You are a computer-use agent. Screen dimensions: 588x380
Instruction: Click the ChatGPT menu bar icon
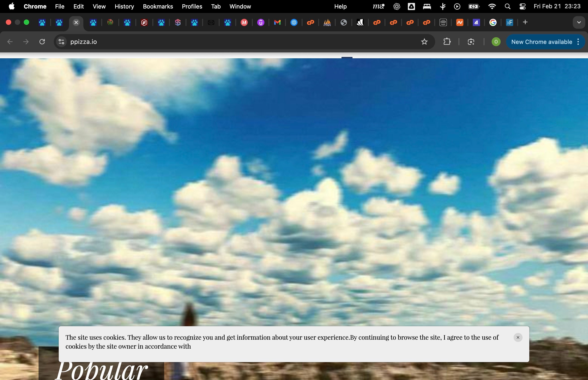pyautogui.click(x=397, y=6)
